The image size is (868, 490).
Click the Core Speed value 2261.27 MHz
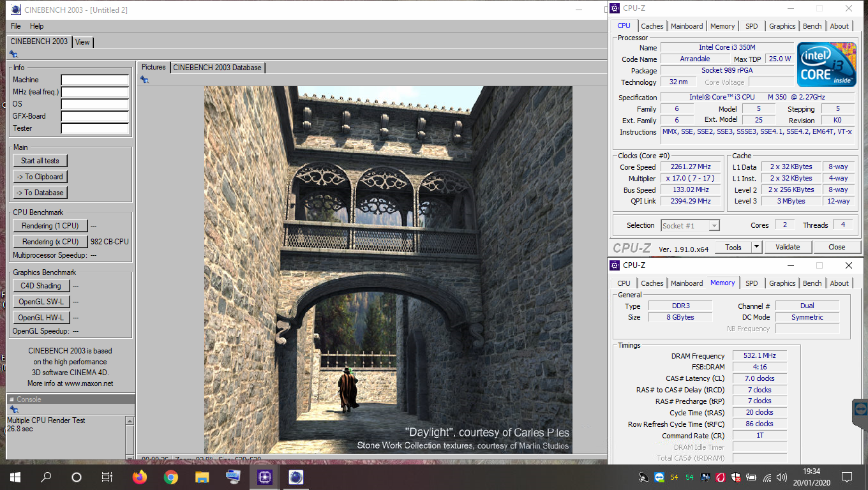pyautogui.click(x=690, y=167)
